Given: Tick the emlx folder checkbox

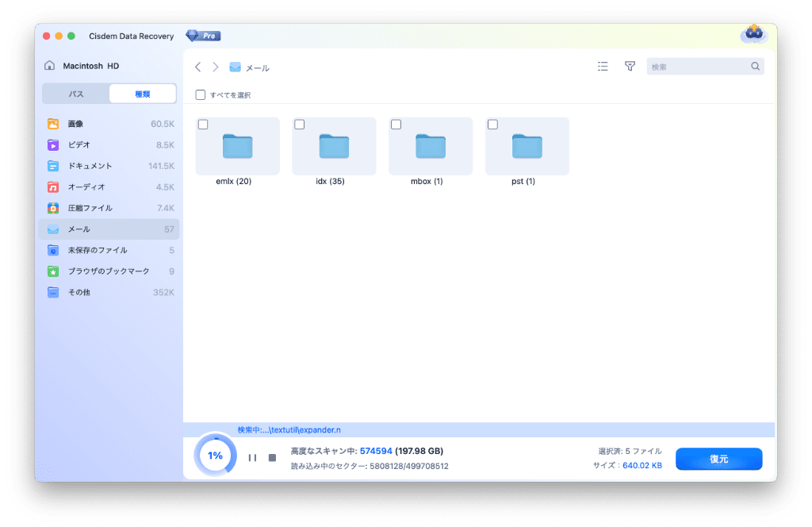Looking at the screenshot, I should pos(204,125).
